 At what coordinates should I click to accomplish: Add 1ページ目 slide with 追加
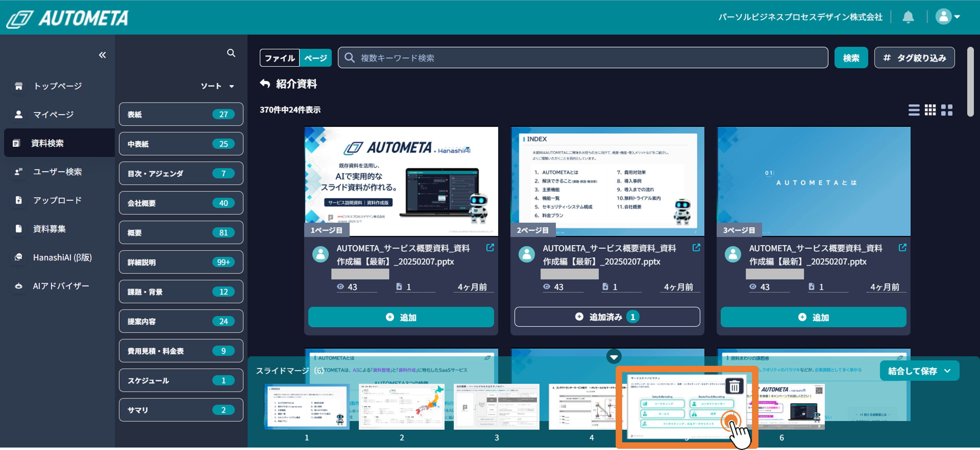(401, 317)
